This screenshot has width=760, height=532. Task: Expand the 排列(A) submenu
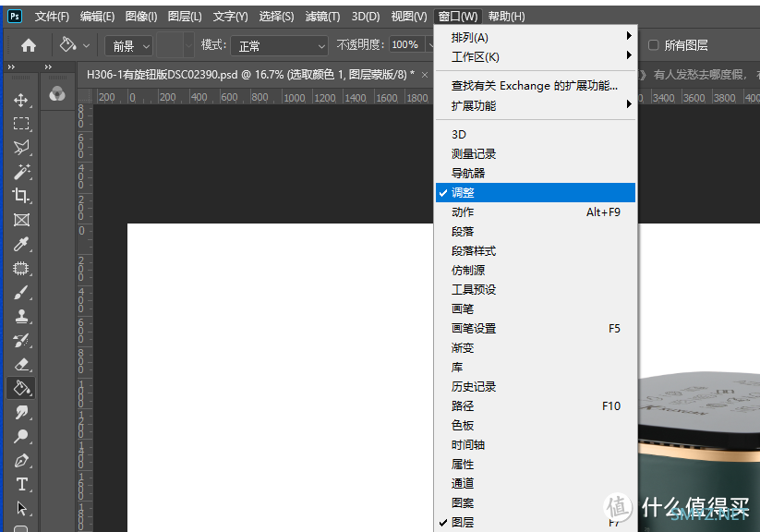[535, 37]
